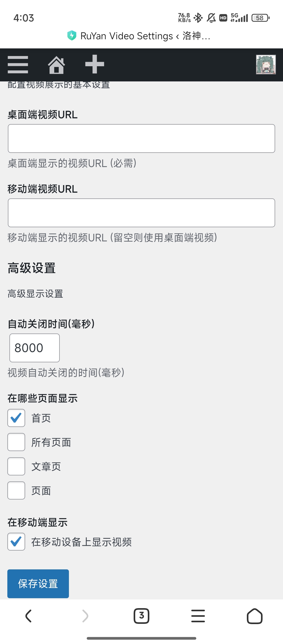Tap the browser forward navigation arrow
The height and width of the screenshot is (644, 283).
[85, 616]
